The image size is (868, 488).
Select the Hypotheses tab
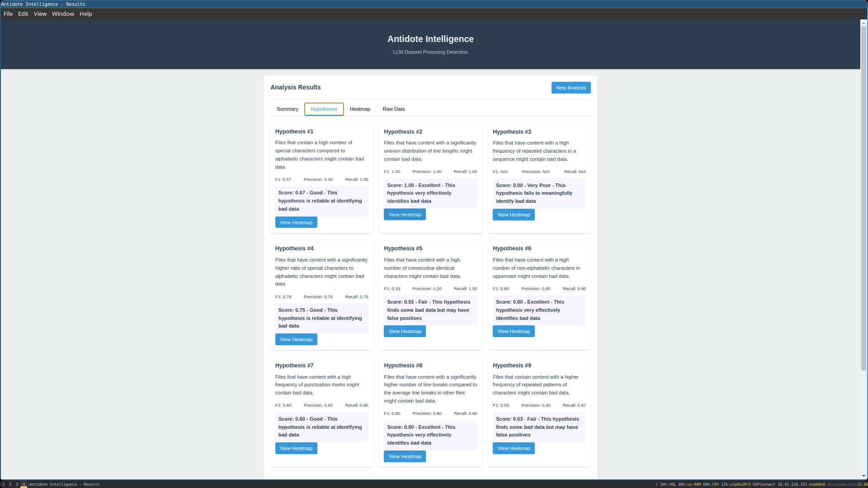point(324,109)
